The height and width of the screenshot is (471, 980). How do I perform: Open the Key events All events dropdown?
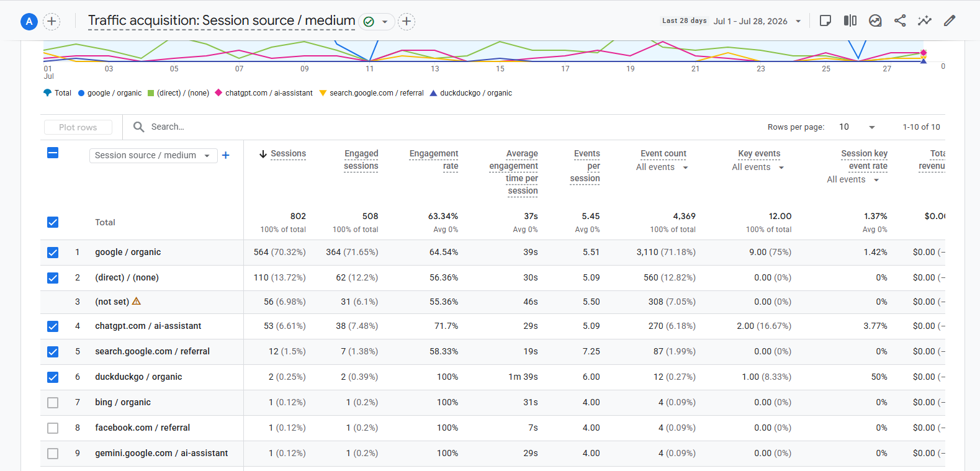758,167
